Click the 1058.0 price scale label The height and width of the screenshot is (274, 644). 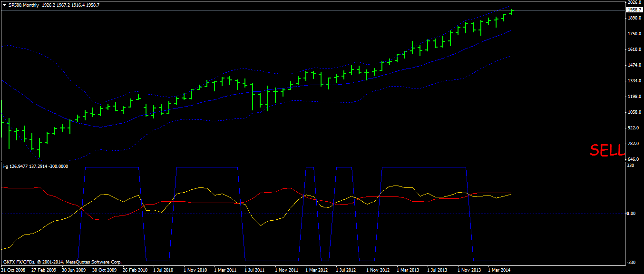[x=634, y=112]
